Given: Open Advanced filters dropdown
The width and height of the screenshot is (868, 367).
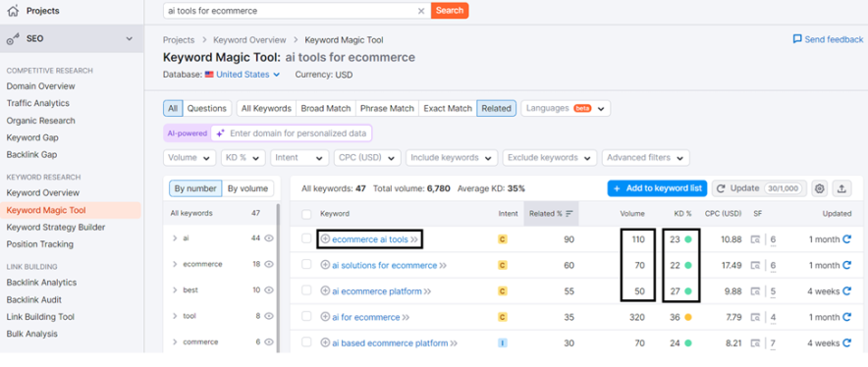Looking at the screenshot, I should coord(646,158).
